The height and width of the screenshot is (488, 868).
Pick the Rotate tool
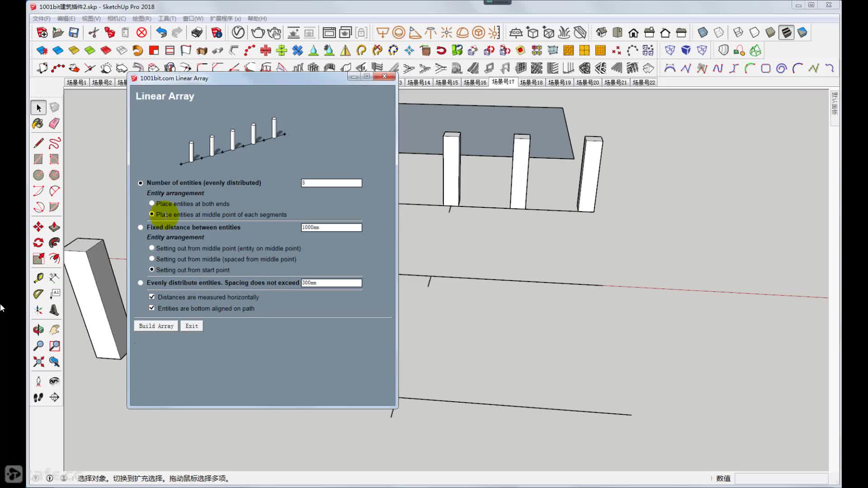(38, 243)
